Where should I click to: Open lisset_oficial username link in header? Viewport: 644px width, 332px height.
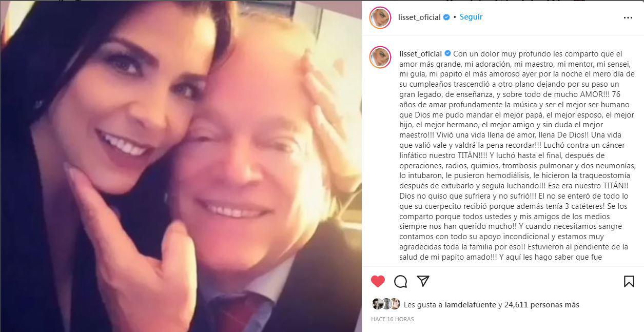(x=419, y=17)
